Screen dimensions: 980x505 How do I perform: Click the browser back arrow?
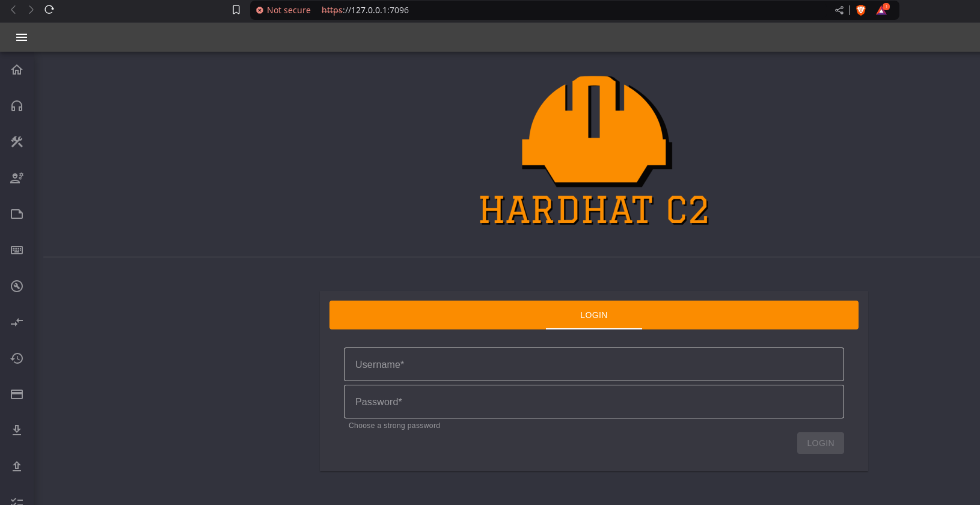click(x=13, y=10)
